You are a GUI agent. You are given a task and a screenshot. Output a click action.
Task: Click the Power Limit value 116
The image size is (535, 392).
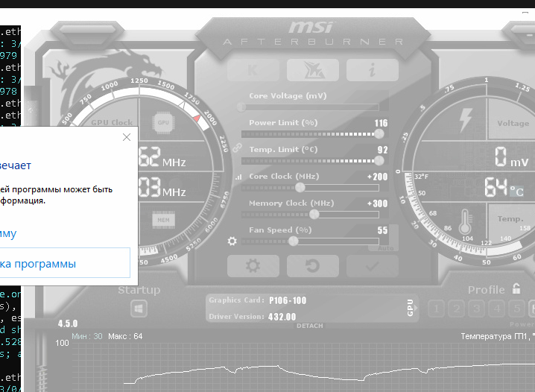pyautogui.click(x=381, y=123)
